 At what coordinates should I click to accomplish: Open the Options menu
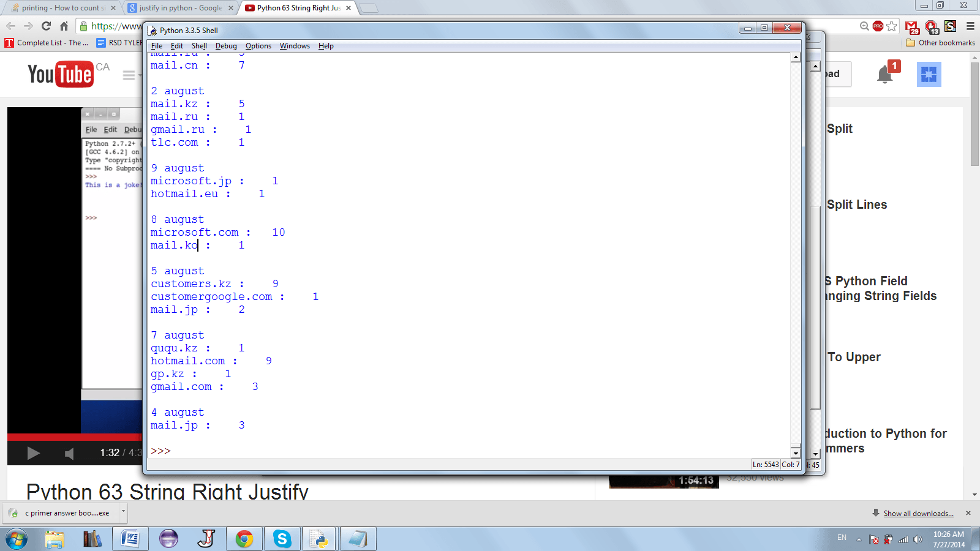pos(258,46)
